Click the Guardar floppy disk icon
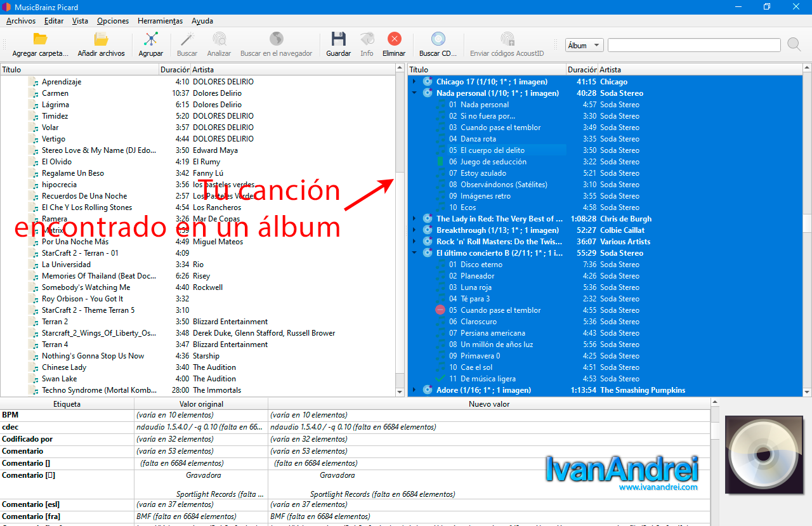812x526 pixels. [x=338, y=39]
